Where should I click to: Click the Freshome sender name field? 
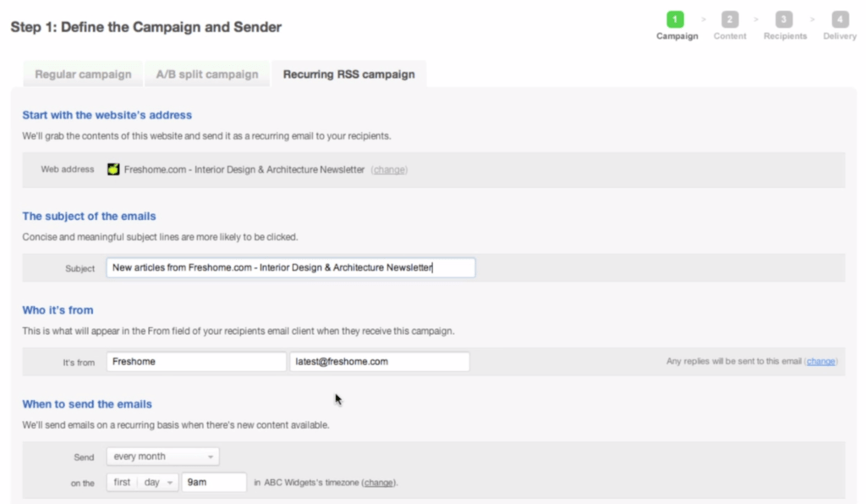pyautogui.click(x=196, y=361)
